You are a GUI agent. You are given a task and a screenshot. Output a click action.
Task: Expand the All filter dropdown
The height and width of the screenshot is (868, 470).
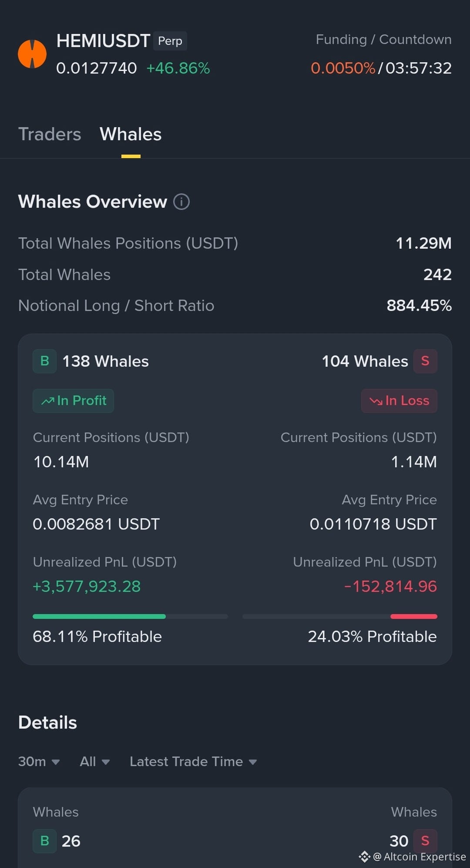tap(95, 762)
